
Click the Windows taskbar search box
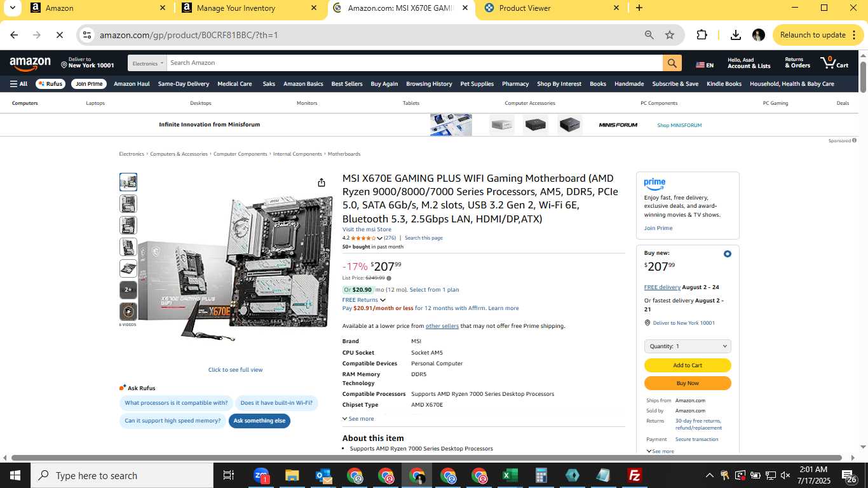click(x=122, y=475)
